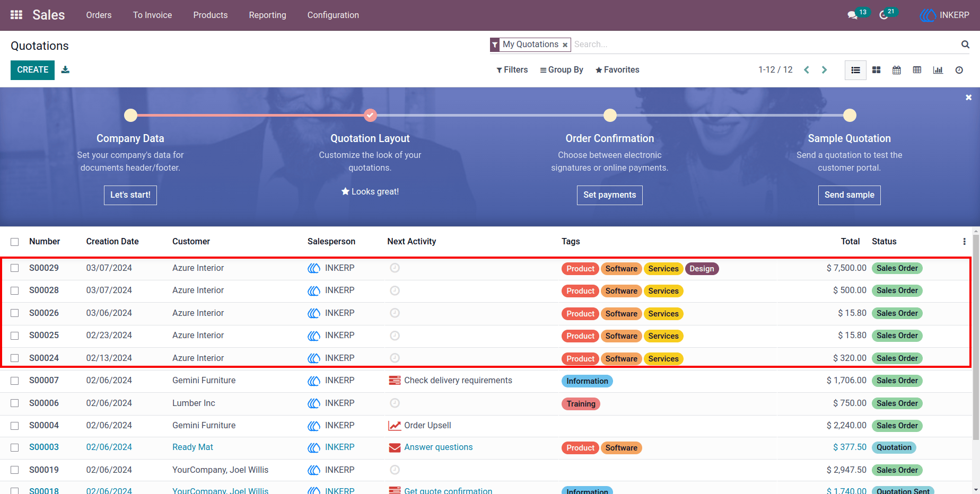980x494 pixels.
Task: Remove the My Quotations filter facet
Action: (565, 45)
